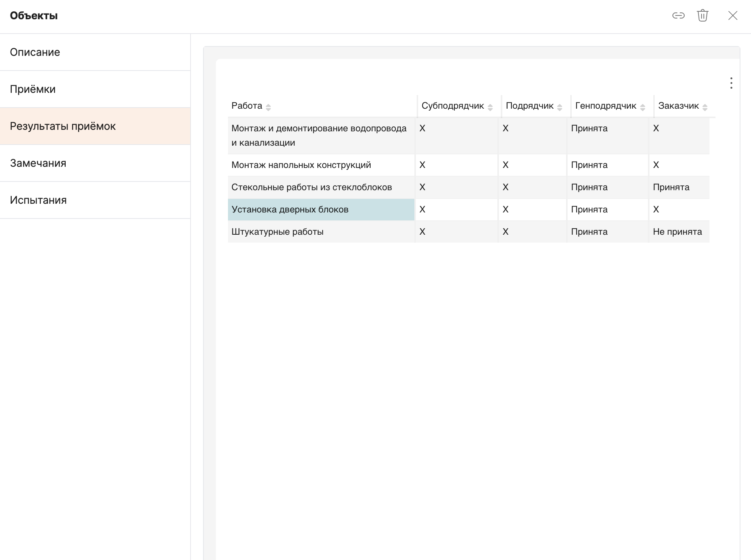Sort by the Заказчик column
Screen dimensions: 751x560
tap(705, 107)
